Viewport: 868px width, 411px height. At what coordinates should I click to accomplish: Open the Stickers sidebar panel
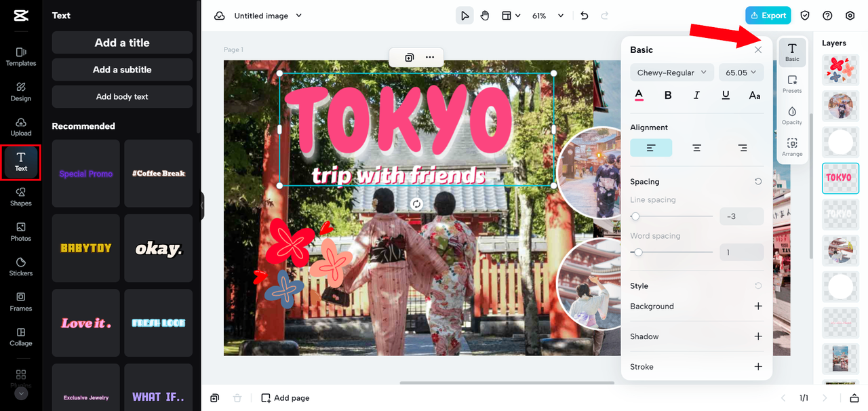click(21, 267)
